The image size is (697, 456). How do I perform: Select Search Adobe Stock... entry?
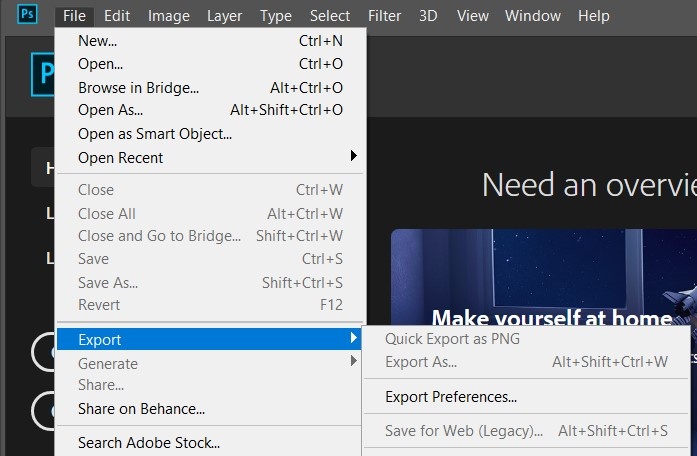[149, 442]
